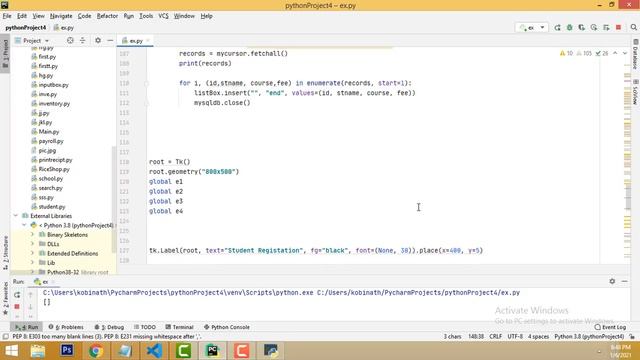Open the Project view selector dropdown
Image resolution: width=640 pixels, height=360 pixels.
[x=32, y=40]
